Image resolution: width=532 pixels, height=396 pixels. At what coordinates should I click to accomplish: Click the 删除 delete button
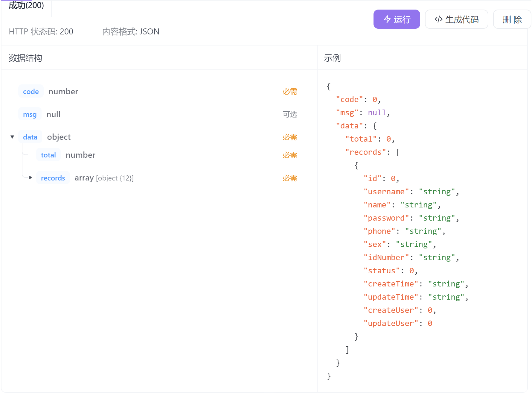point(512,19)
